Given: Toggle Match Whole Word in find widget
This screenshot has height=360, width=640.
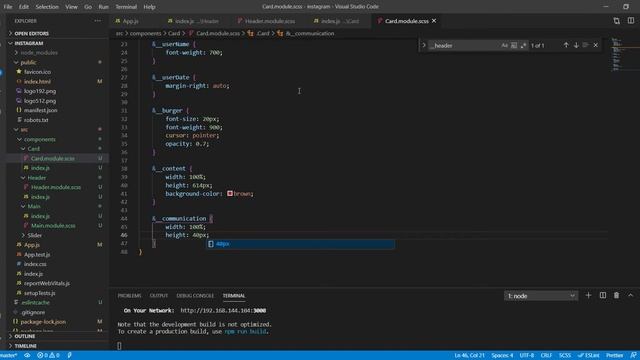Looking at the screenshot, I should [x=514, y=46].
